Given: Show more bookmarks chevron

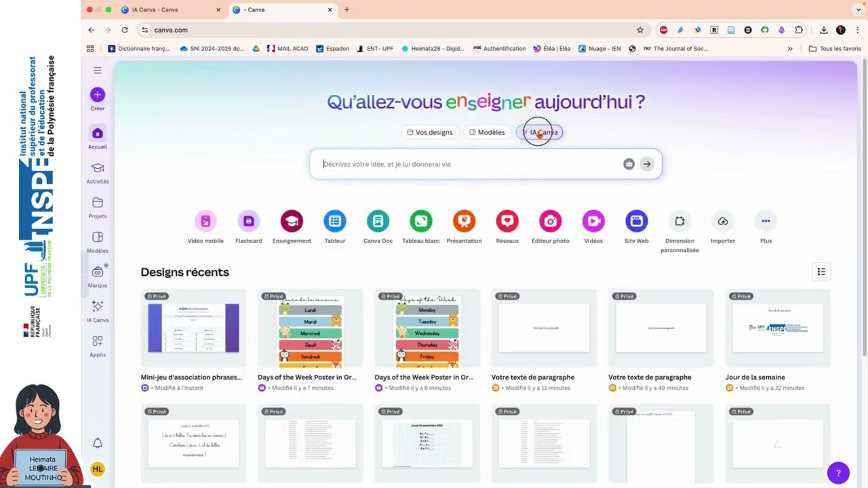Looking at the screenshot, I should coord(790,49).
